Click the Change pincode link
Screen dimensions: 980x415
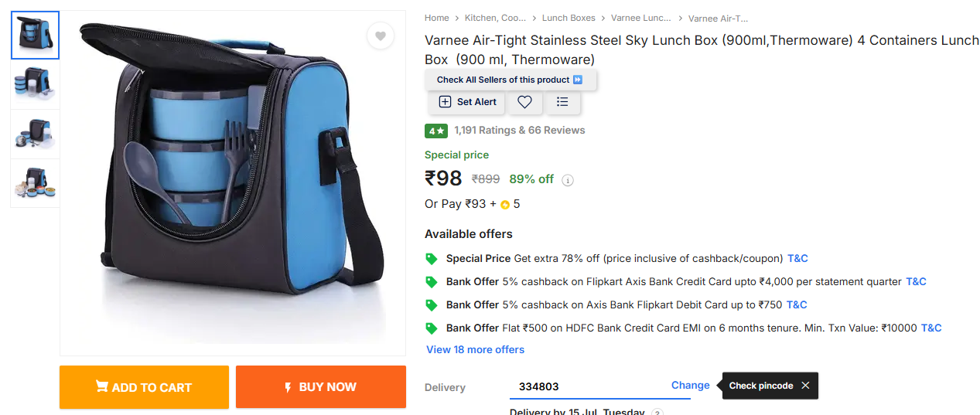click(x=691, y=385)
